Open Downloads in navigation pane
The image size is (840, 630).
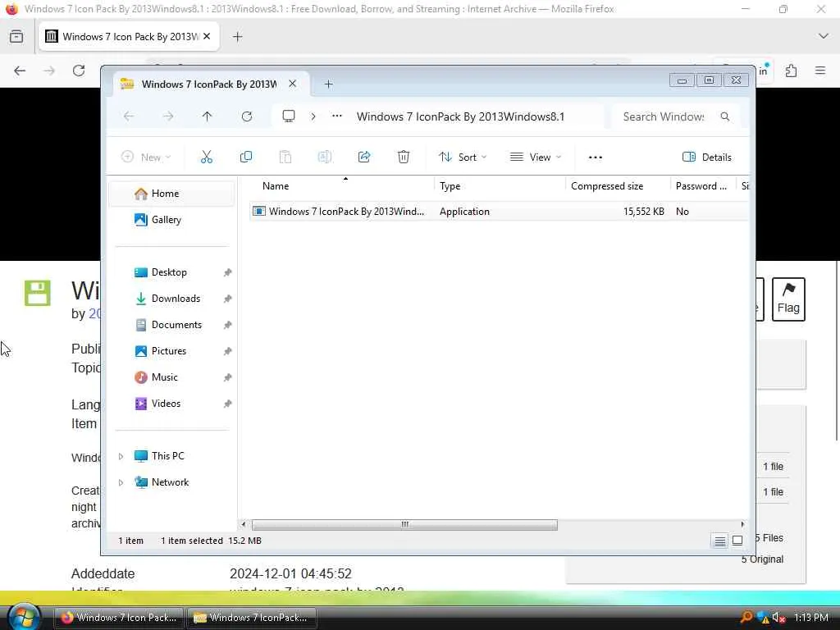pyautogui.click(x=171, y=299)
